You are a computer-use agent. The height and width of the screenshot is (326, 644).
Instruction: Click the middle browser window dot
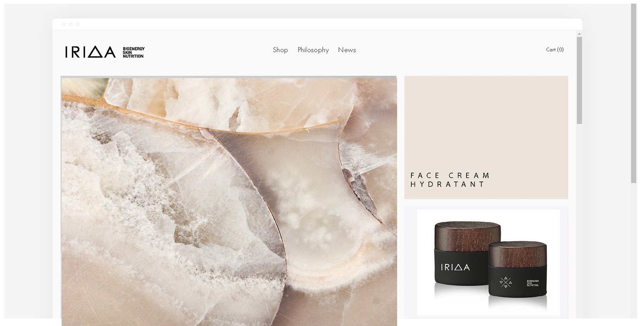tap(71, 25)
